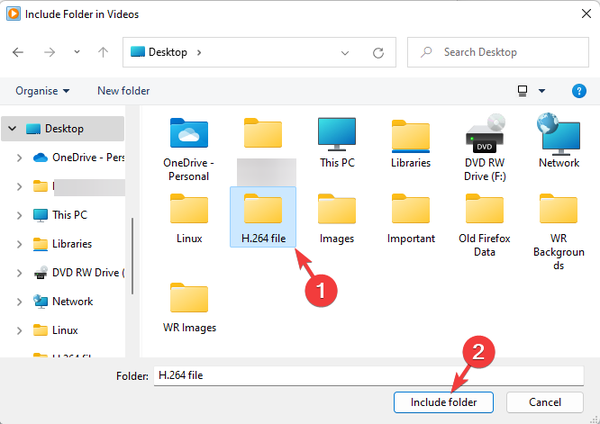
Task: Select This PC in the navigation pane
Action: click(x=60, y=215)
